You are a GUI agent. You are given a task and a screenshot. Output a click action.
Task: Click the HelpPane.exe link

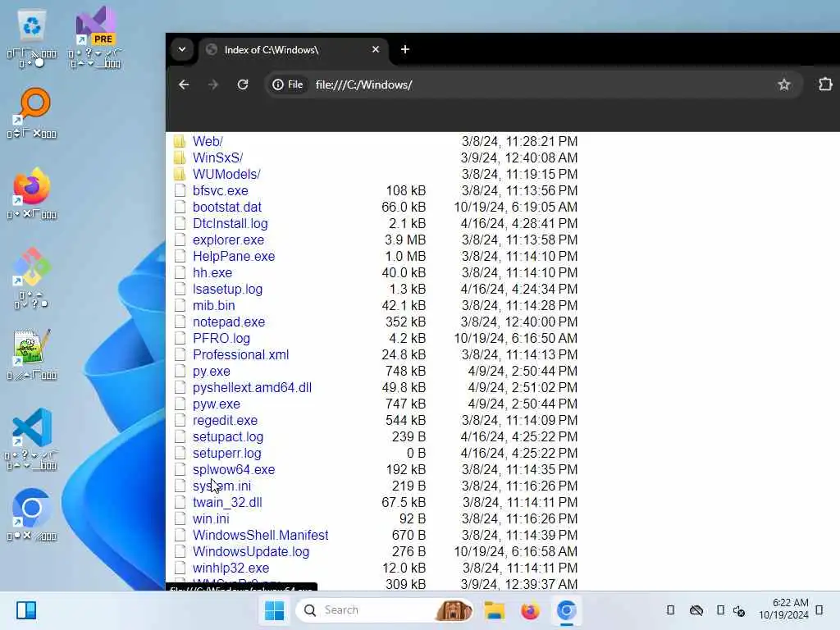point(234,256)
